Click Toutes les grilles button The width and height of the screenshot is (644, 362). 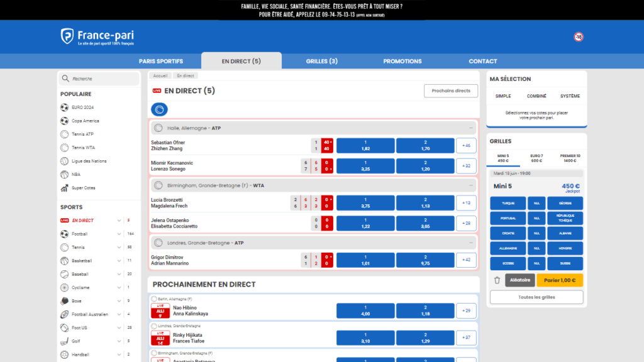[x=536, y=297]
